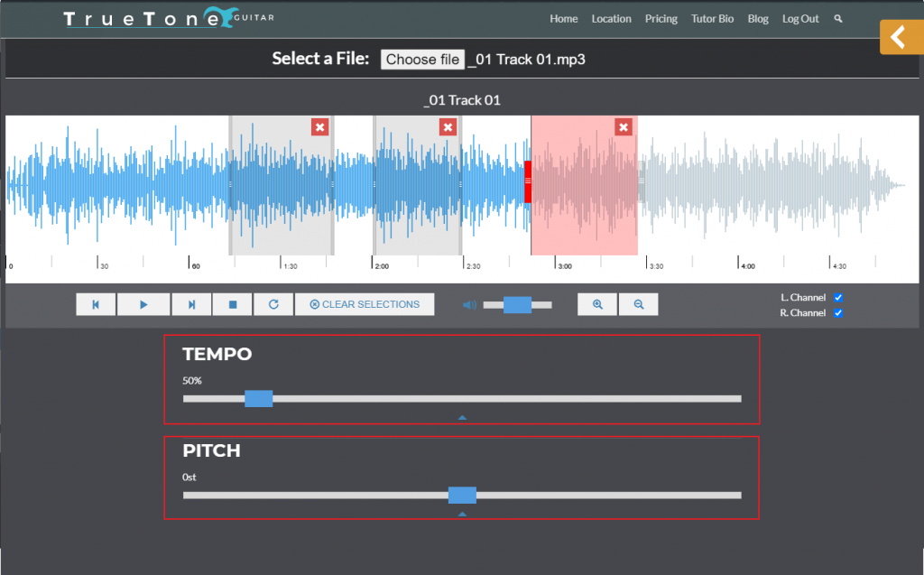Mute audio via the speaker icon
This screenshot has height=575, width=924.
click(x=468, y=305)
